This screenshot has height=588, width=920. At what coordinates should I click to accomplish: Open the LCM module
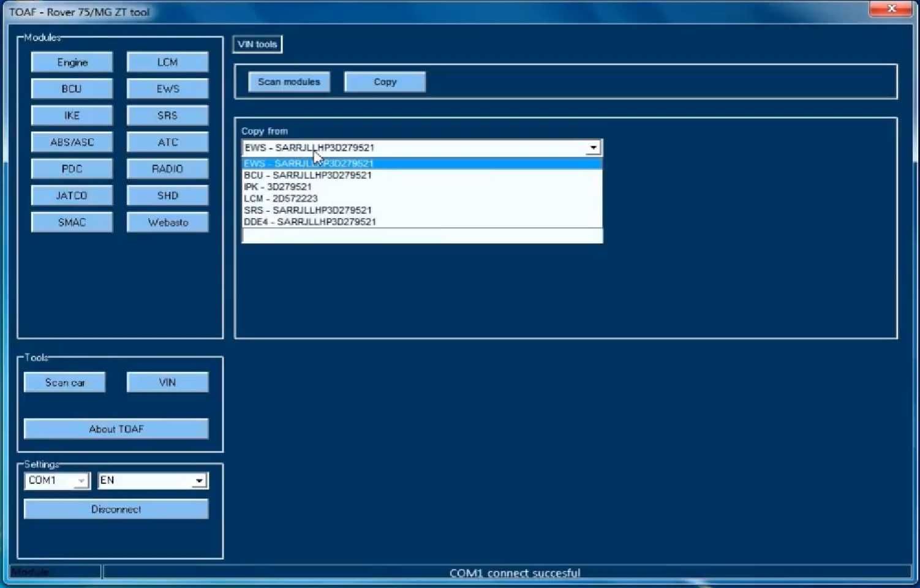tap(167, 62)
